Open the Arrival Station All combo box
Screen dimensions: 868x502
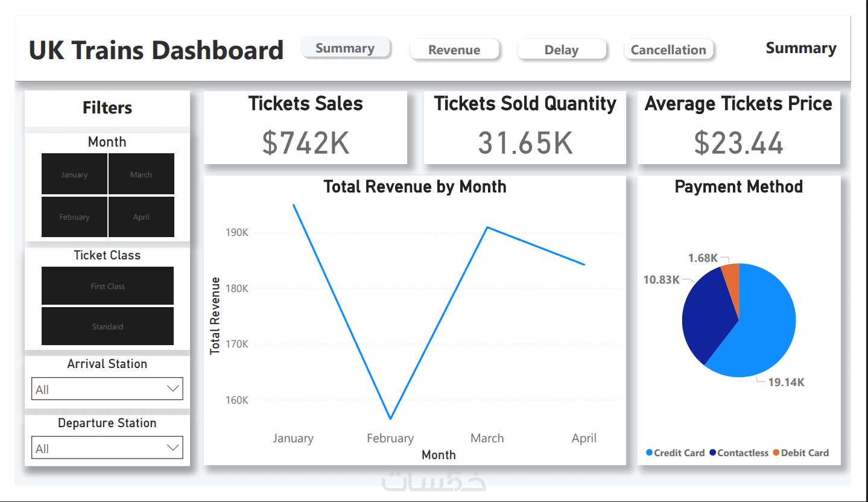click(107, 389)
